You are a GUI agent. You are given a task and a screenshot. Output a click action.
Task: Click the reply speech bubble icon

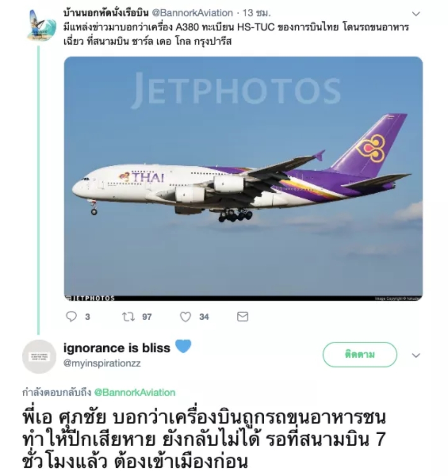point(71,317)
